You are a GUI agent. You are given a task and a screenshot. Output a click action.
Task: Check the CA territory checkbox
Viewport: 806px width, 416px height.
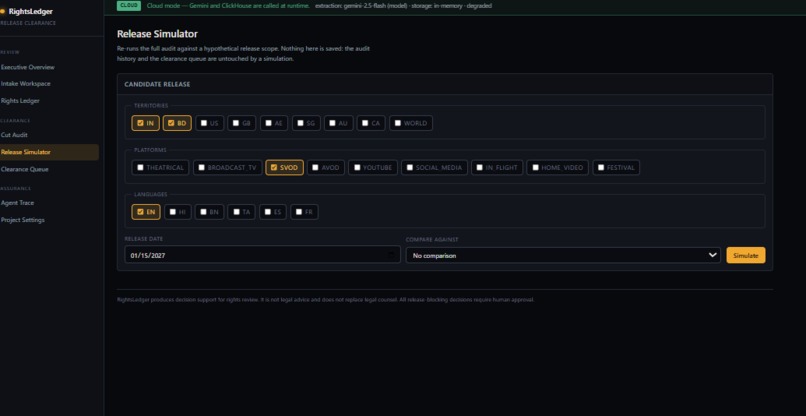pos(365,123)
